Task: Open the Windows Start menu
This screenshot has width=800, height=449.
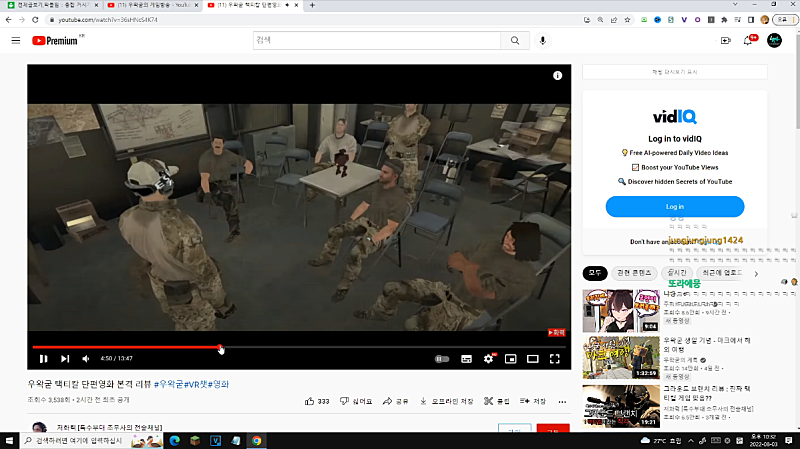Action: 9,440
